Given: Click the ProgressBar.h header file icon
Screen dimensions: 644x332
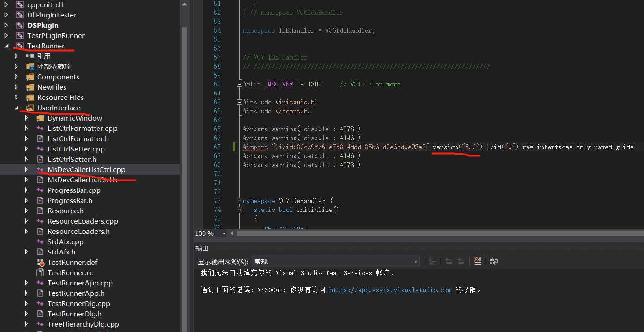Looking at the screenshot, I should pos(40,200).
